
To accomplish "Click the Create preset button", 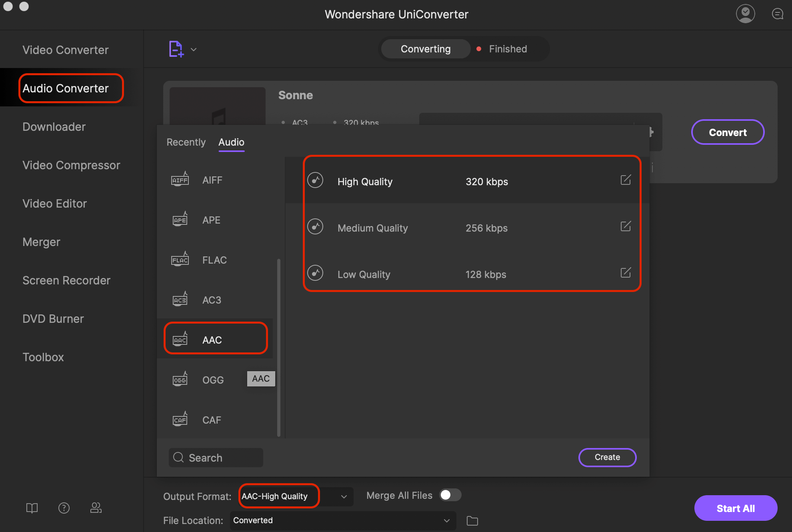I will pos(607,457).
